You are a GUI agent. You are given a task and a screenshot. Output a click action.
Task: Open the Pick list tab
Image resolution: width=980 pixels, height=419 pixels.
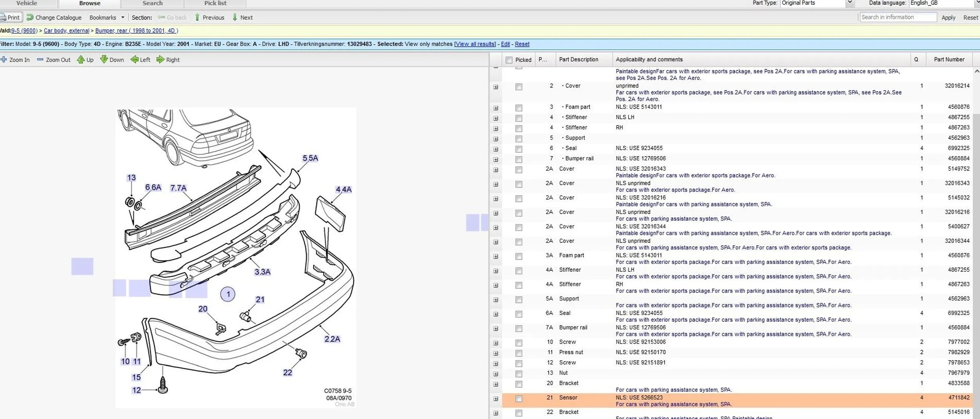coord(215,4)
